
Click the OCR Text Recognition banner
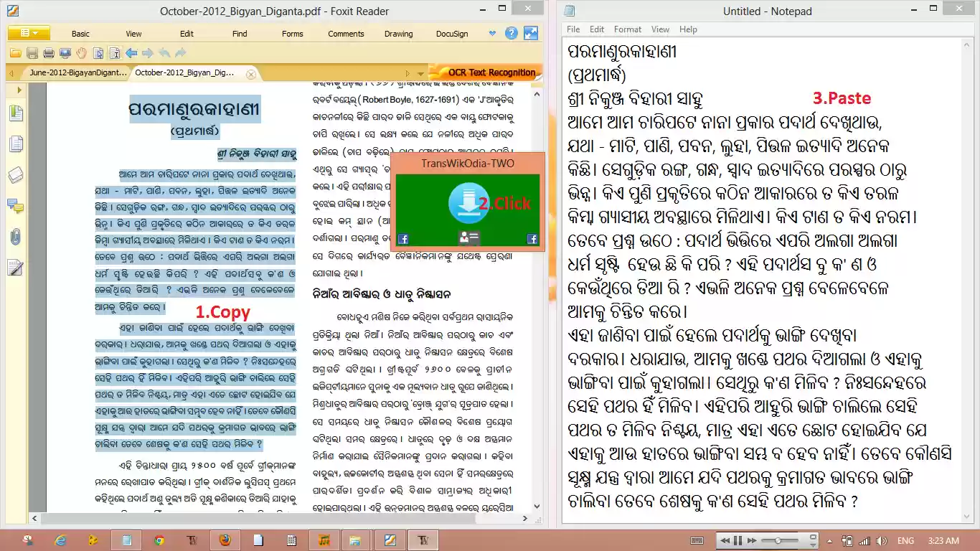click(x=485, y=72)
